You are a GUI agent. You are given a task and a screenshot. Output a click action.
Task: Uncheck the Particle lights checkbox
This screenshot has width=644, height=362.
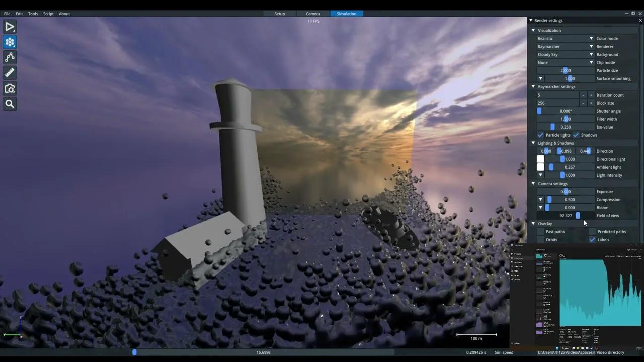tap(540, 135)
